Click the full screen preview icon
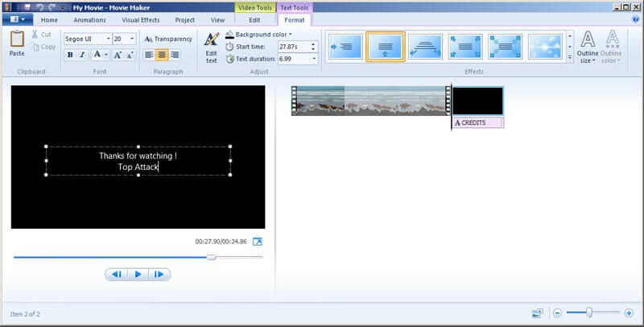 (258, 242)
